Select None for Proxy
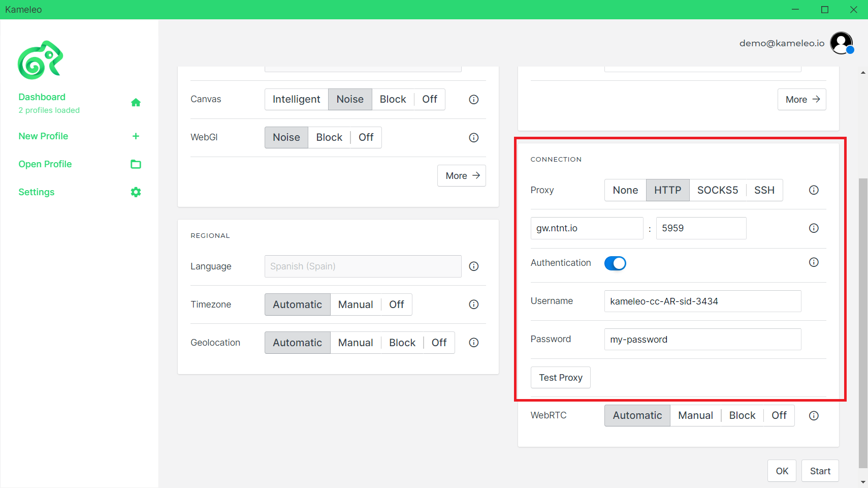868x488 pixels. (625, 190)
